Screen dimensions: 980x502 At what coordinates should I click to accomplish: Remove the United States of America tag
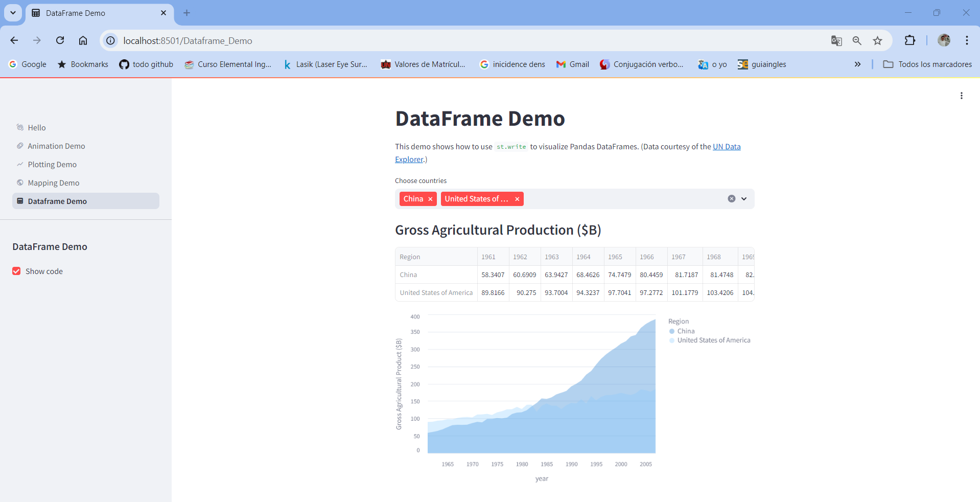[x=517, y=199]
